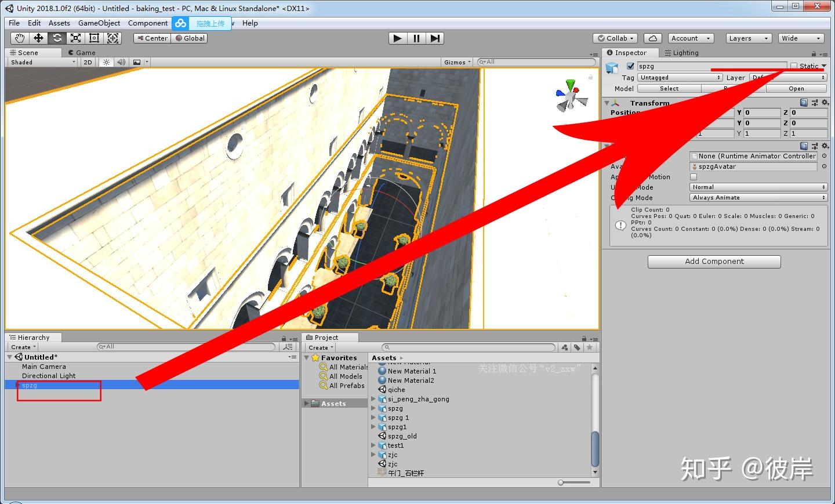This screenshot has height=504, width=835.
Task: Open Create dropdown in Project panel
Action: [321, 347]
